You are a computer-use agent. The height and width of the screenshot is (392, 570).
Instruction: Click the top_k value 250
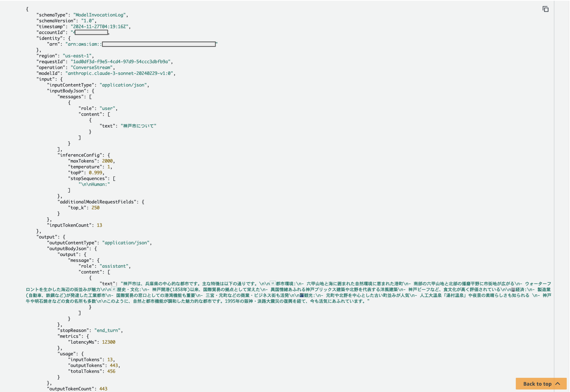coord(95,208)
